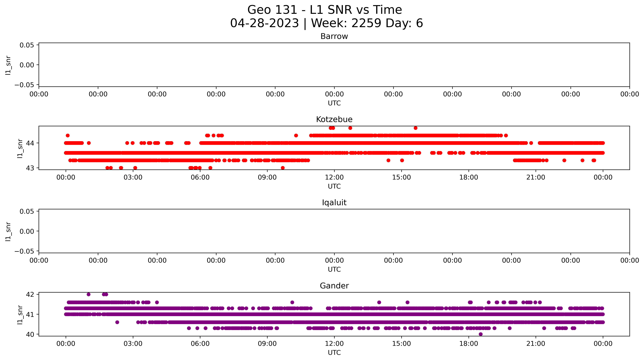The image size is (644, 361).
Task: Select the 'Barrow' subplot title
Action: pos(334,36)
